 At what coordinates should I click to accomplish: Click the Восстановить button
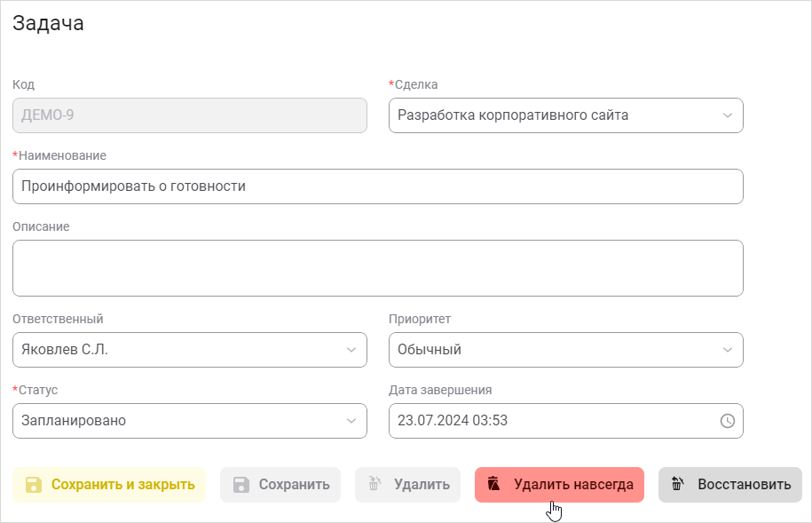729,485
